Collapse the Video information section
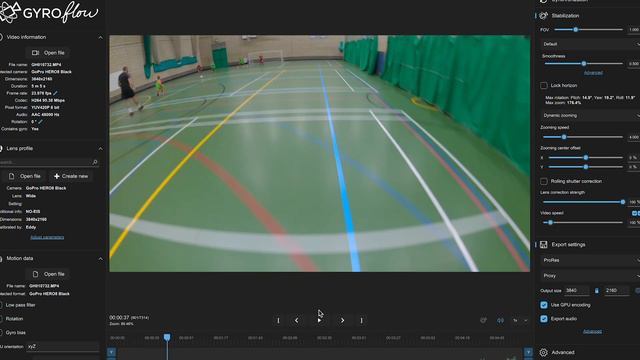 pyautogui.click(x=100, y=37)
